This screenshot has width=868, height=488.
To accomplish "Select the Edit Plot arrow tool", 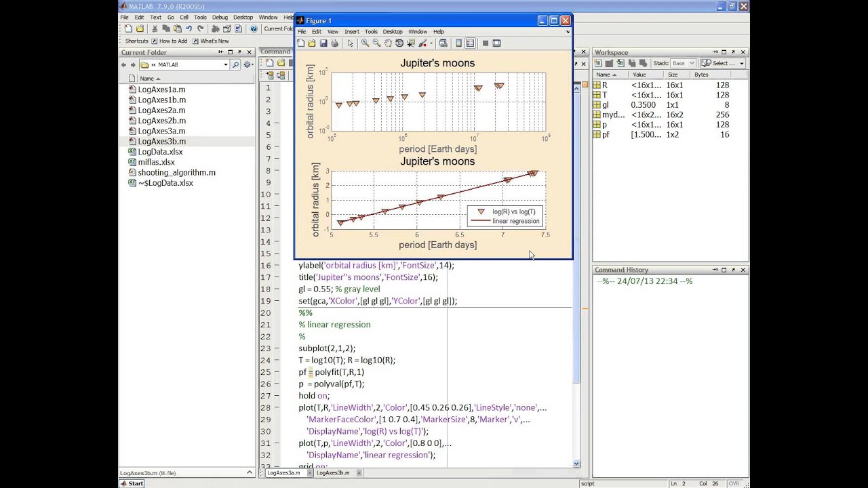I will (351, 43).
